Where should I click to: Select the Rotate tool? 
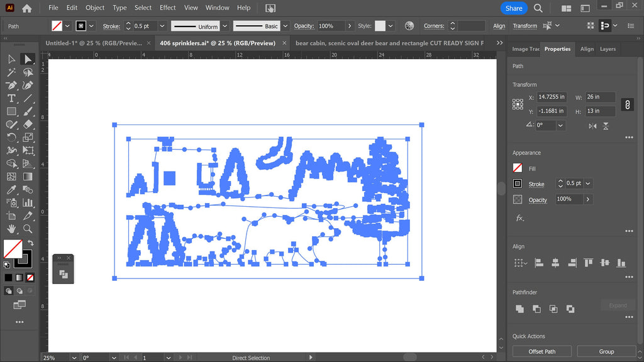(11, 138)
